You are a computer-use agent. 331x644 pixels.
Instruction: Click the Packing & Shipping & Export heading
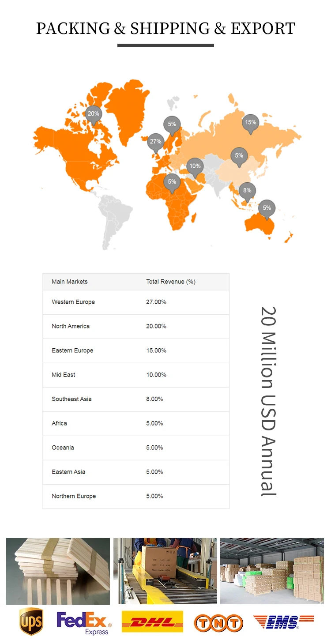coord(165,29)
